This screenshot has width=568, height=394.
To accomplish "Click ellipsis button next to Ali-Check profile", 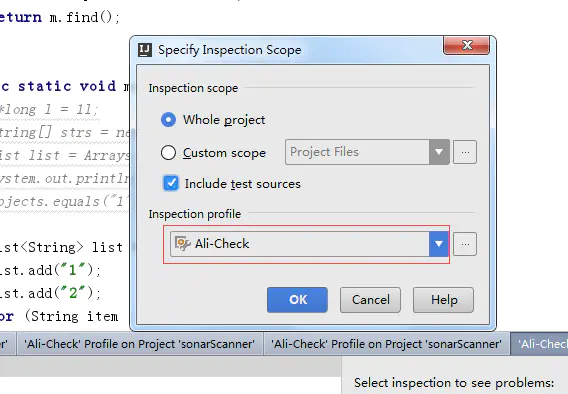I will click(465, 244).
